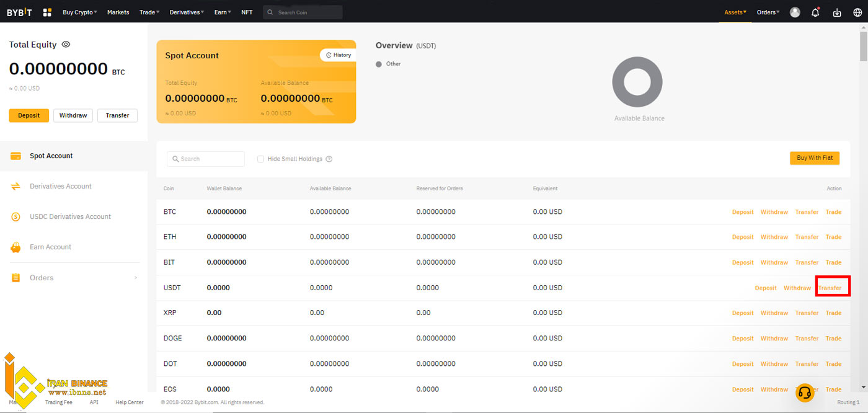Screen dimensions: 868x413
Task: Click Withdraw in the USDT row
Action: coord(797,288)
